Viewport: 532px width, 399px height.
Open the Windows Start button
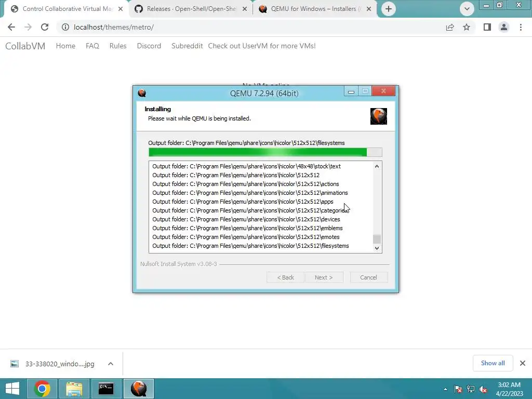12,389
